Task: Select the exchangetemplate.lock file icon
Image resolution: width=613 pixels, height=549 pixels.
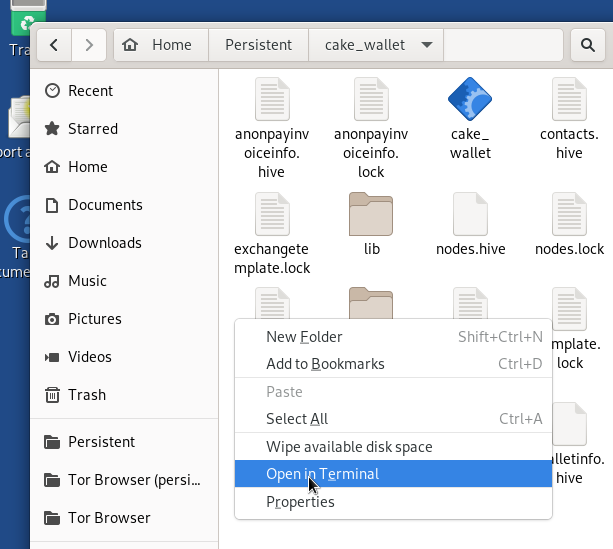Action: point(272,213)
